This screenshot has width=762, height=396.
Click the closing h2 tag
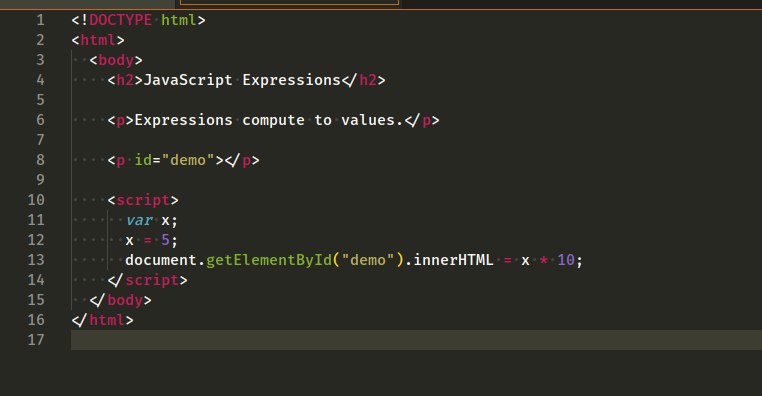click(x=364, y=80)
